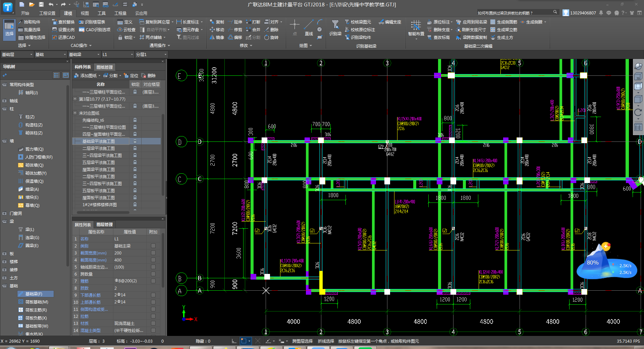Open the 工程设置 ribbon tab
This screenshot has width=644, height=349.
pyautogui.click(x=47, y=13)
